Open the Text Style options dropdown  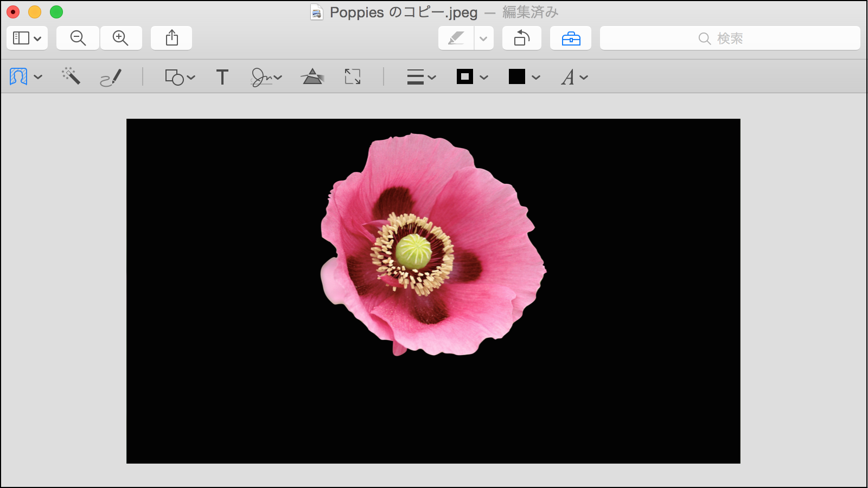click(584, 76)
